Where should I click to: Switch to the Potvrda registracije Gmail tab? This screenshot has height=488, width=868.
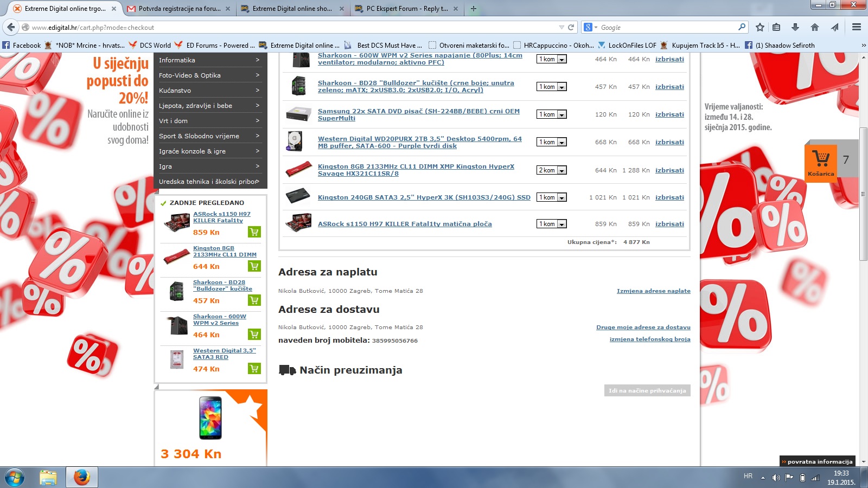178,9
